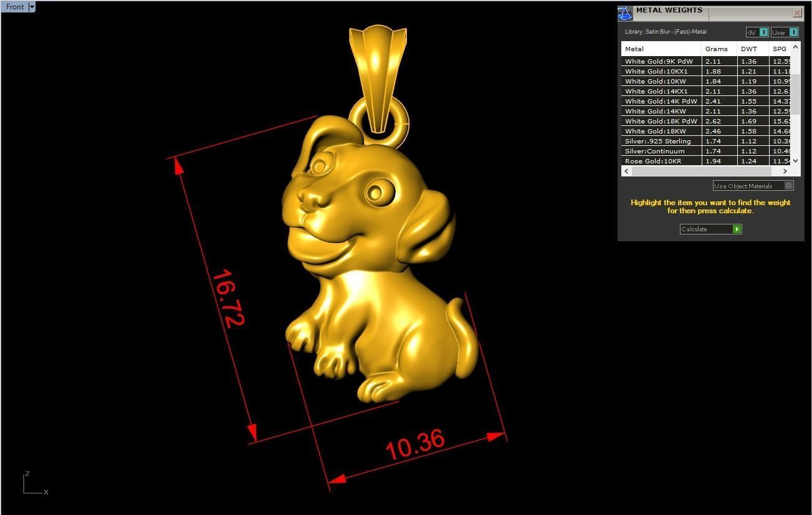The image size is (812, 515).
Task: Click the DWT column header
Action: click(x=753, y=49)
